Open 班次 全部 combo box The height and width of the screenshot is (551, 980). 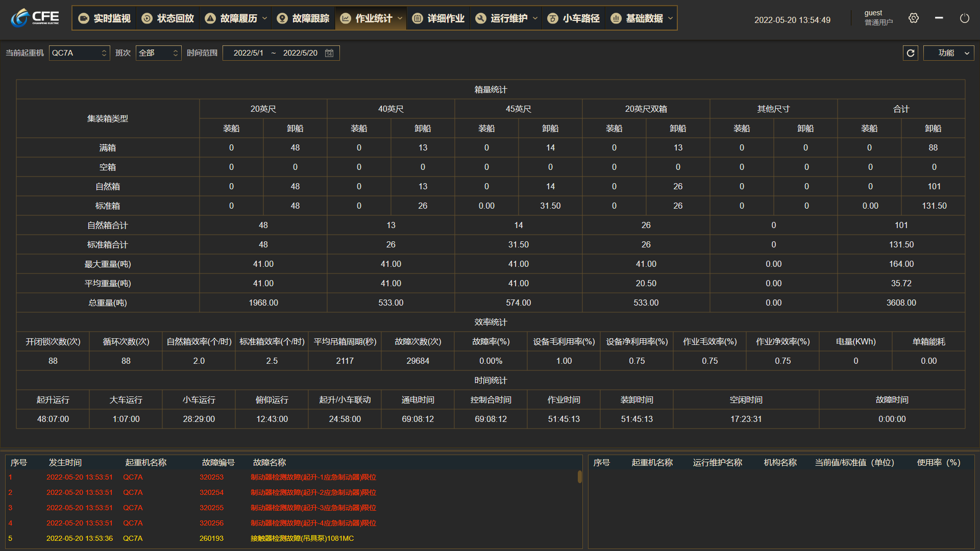(158, 53)
